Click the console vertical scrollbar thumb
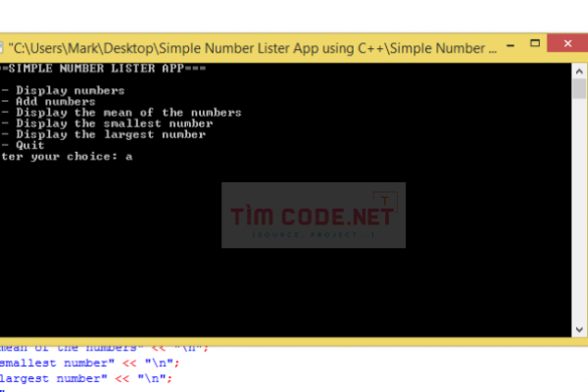 [x=579, y=88]
